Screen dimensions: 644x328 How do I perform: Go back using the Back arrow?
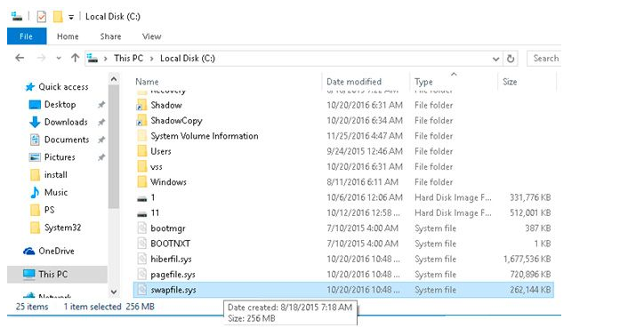[x=20, y=59]
